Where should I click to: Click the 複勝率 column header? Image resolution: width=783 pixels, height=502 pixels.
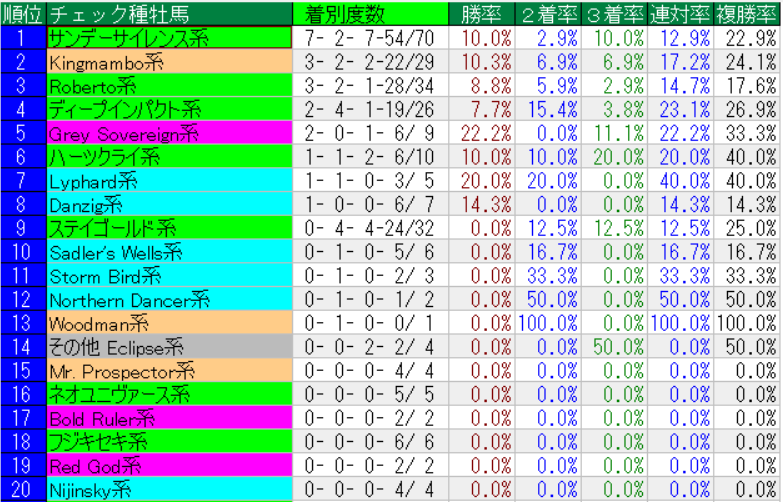pyautogui.click(x=746, y=14)
